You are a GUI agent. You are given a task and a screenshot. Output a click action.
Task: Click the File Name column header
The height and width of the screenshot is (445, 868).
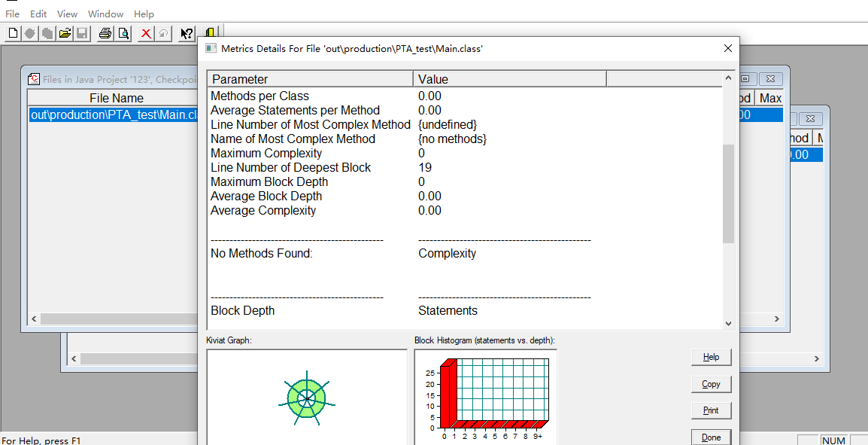tap(117, 98)
